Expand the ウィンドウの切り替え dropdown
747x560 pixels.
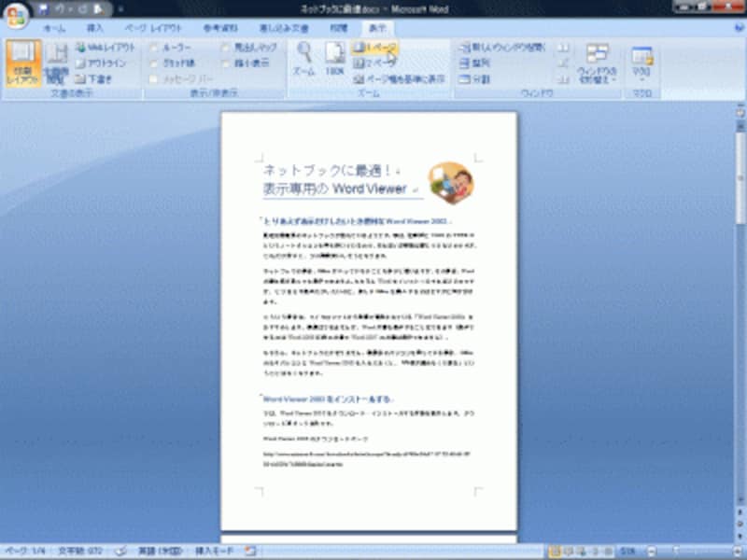click(x=598, y=63)
